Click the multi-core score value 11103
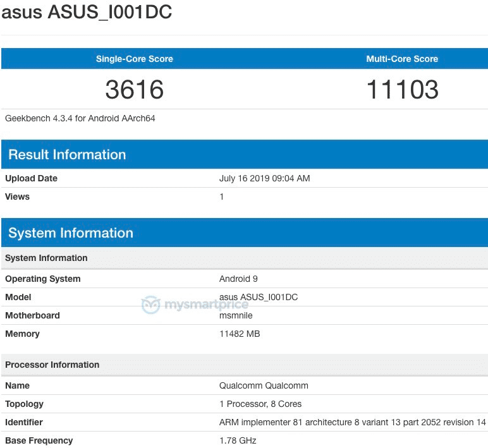Screen dimensions: 488x448 click(402, 90)
